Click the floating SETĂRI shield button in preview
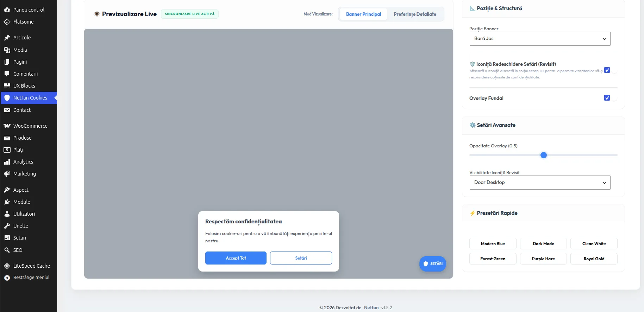The image size is (644, 312). 433,264
